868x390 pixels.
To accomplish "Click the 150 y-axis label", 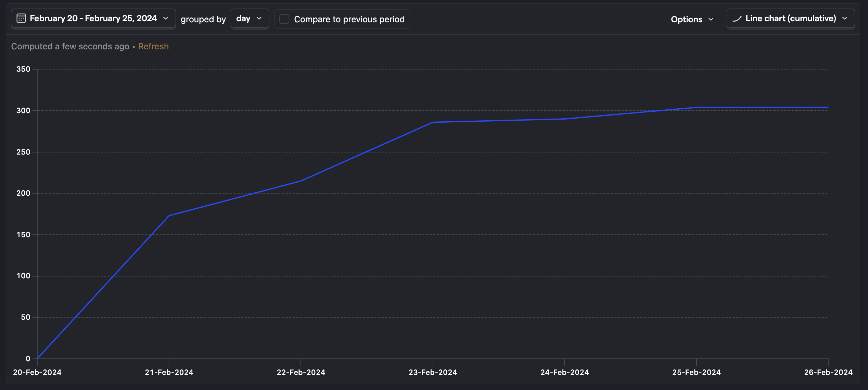I will (23, 235).
